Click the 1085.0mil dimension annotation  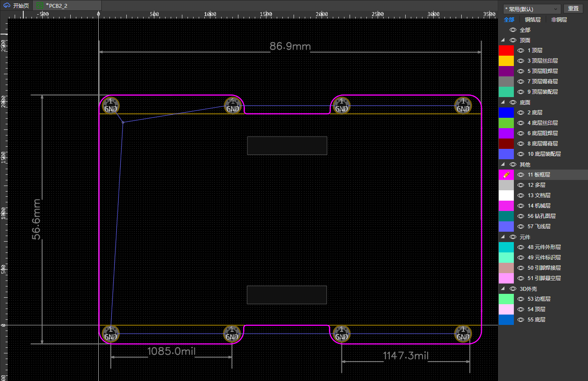pos(172,351)
